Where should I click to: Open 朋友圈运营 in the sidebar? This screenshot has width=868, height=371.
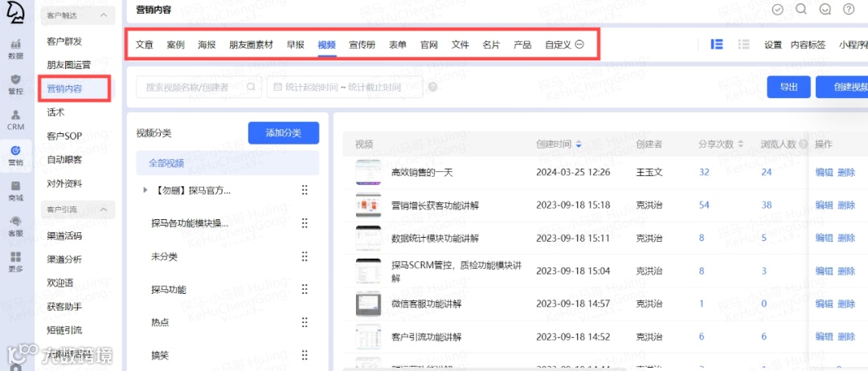pyautogui.click(x=69, y=65)
